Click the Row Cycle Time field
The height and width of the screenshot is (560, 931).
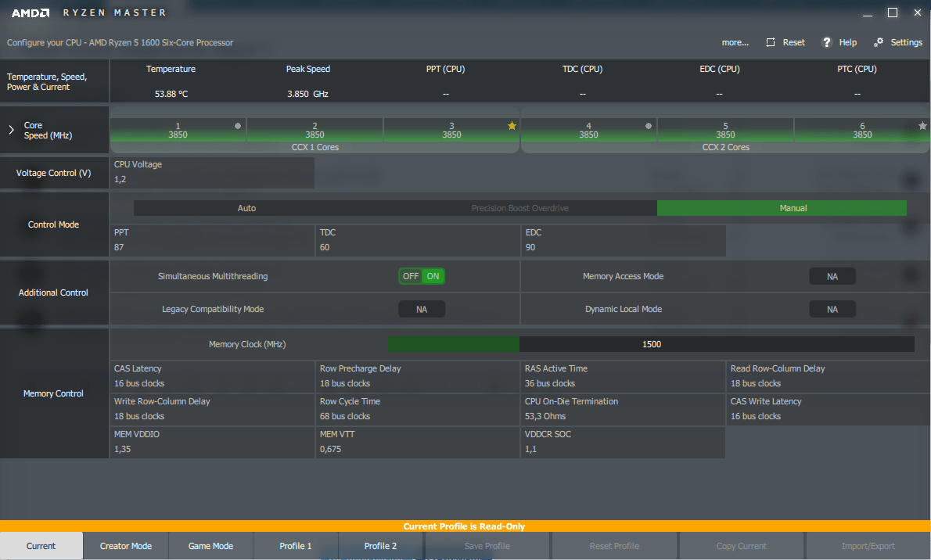418,409
